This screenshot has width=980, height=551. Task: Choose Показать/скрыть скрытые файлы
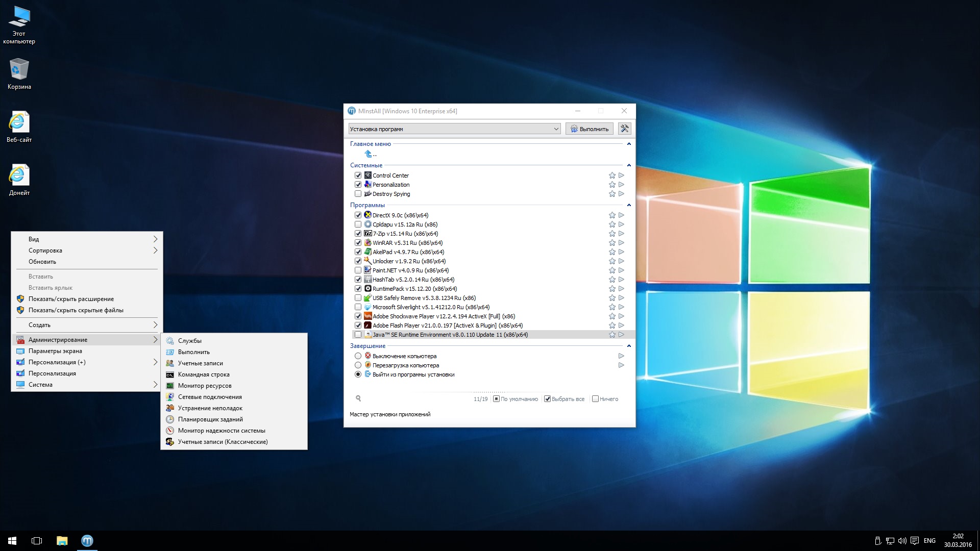coord(87,310)
